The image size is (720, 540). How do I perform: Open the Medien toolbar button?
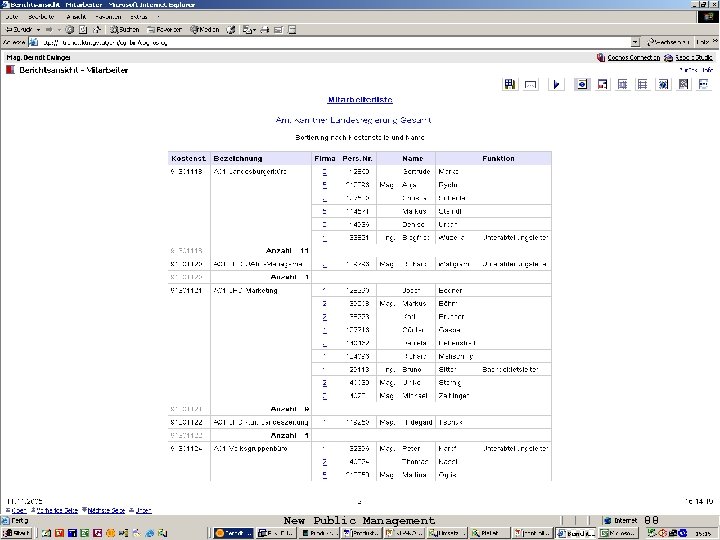coord(205,29)
